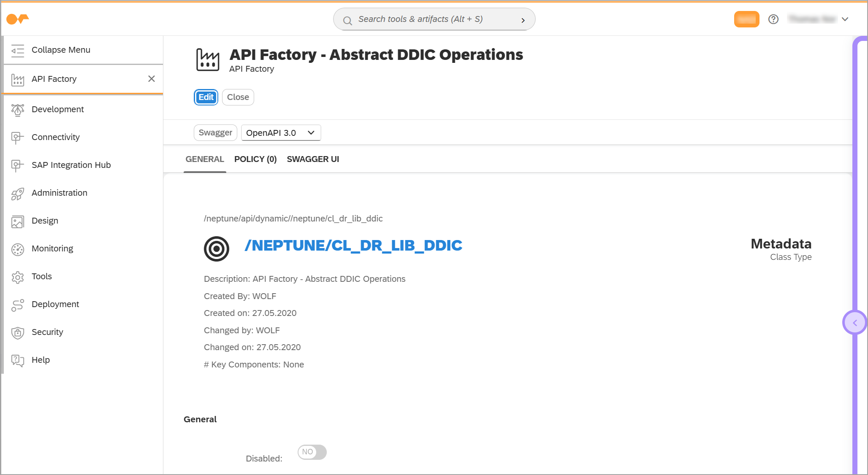868x475 pixels.
Task: Open the Help icon in sidebar
Action: [17, 360]
